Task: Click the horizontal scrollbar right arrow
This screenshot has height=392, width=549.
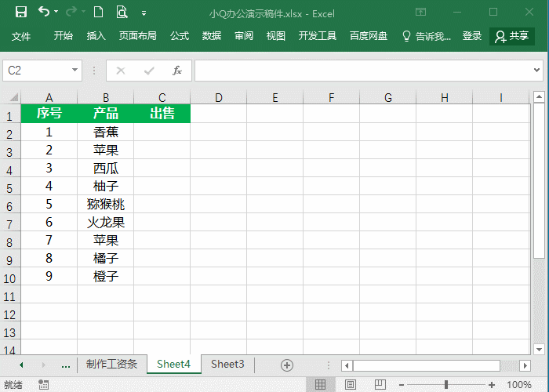Action: pos(525,366)
